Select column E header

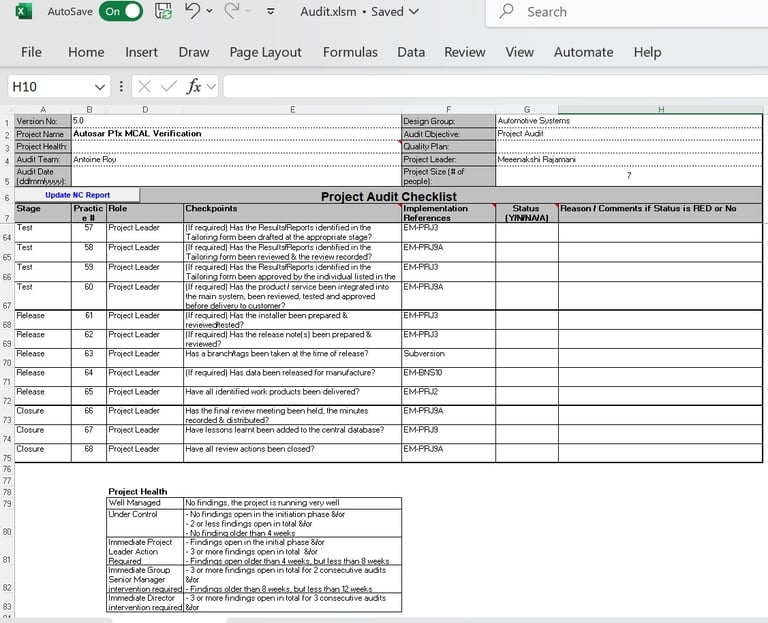click(292, 110)
